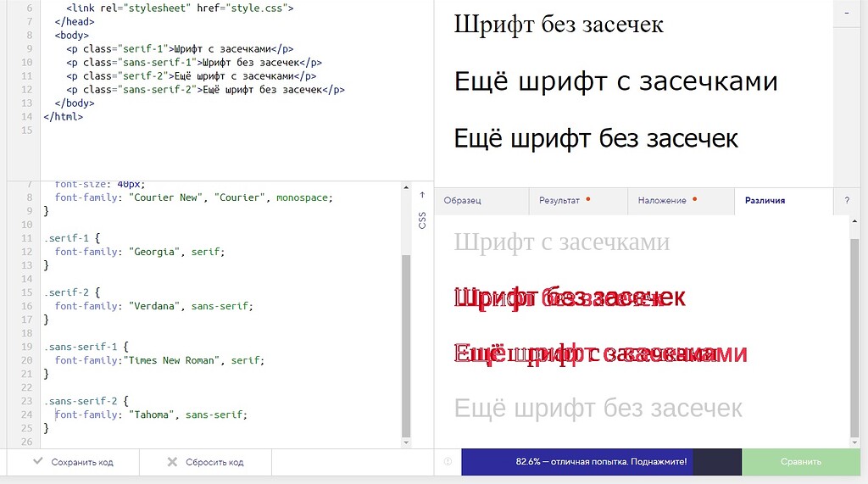Switch to the Образец tab
The width and height of the screenshot is (868, 484).
(463, 201)
